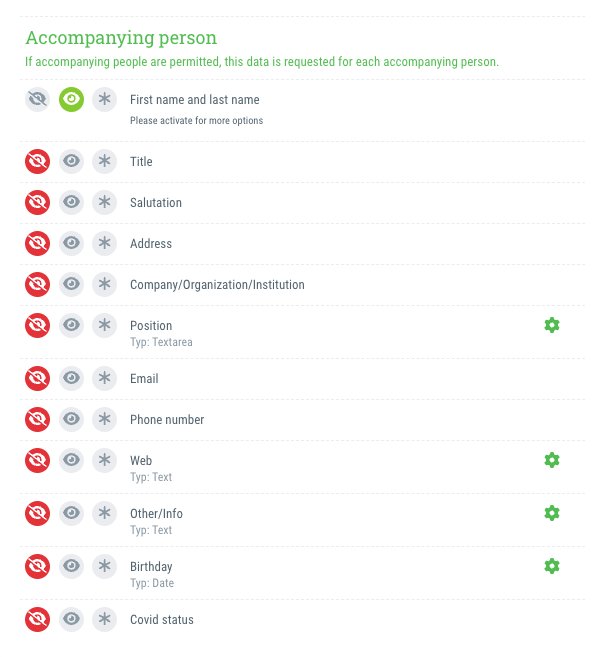Show the Birthday field with eye icon
The width and height of the screenshot is (599, 657).
click(x=71, y=566)
